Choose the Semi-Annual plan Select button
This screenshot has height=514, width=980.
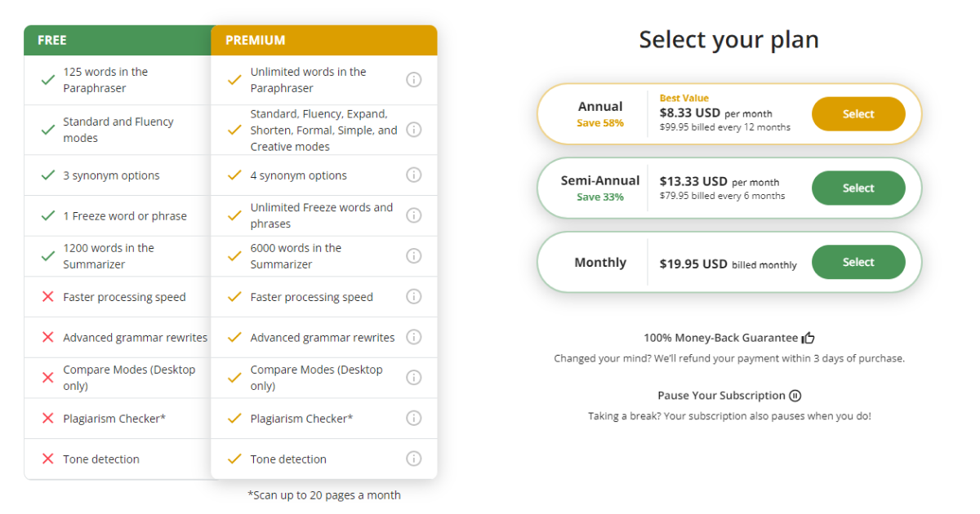[x=858, y=188]
